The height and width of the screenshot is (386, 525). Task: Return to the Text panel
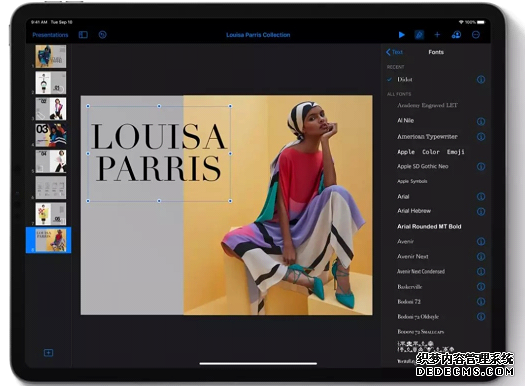tap(394, 52)
